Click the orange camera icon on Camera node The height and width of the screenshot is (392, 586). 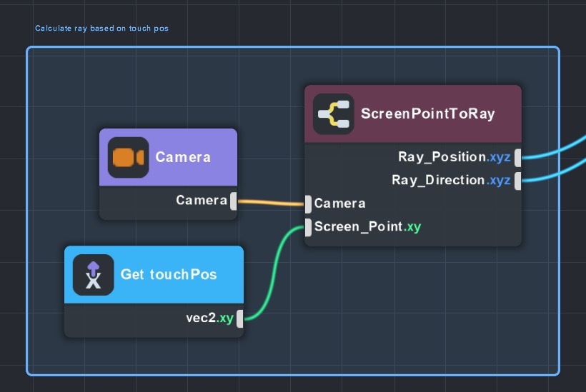coord(128,157)
